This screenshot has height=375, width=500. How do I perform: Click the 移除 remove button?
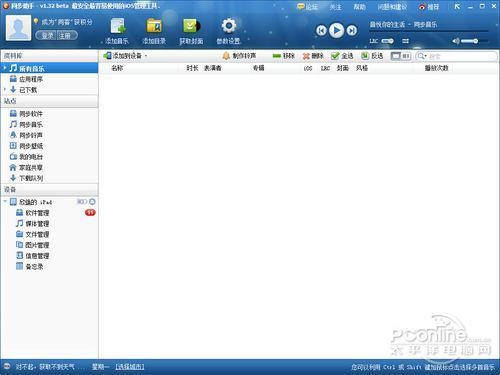point(283,56)
